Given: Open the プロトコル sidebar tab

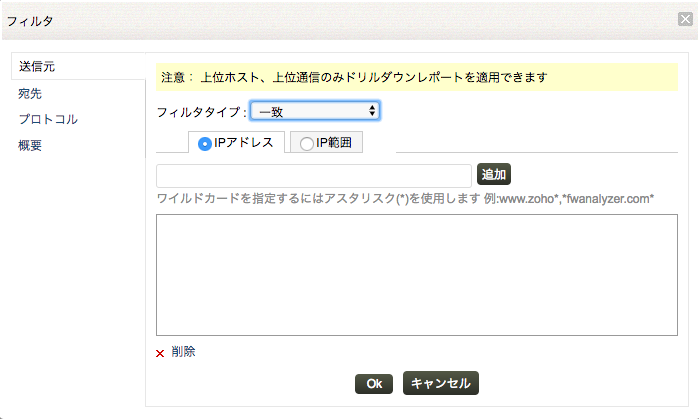Looking at the screenshot, I should click(47, 119).
